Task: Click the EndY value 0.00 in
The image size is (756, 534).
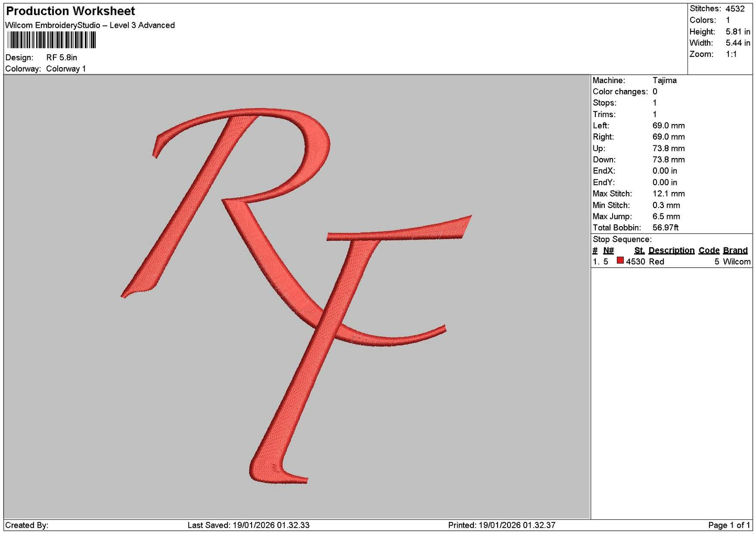Action: click(x=664, y=183)
